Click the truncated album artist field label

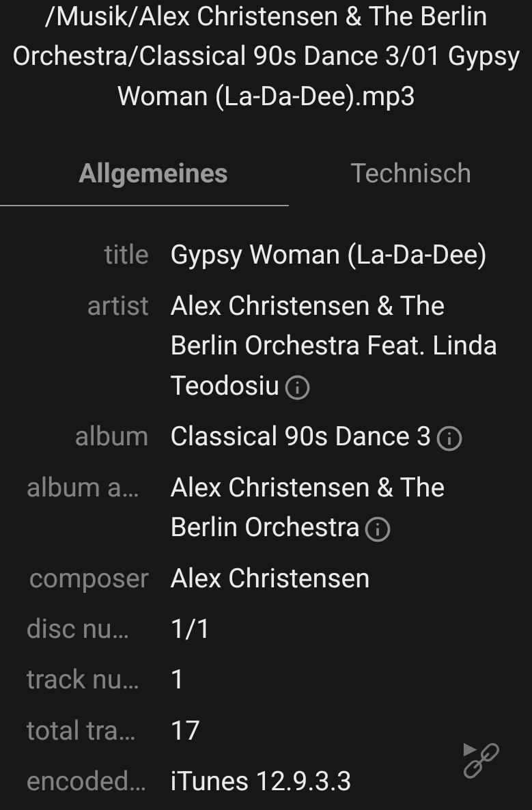coord(83,488)
